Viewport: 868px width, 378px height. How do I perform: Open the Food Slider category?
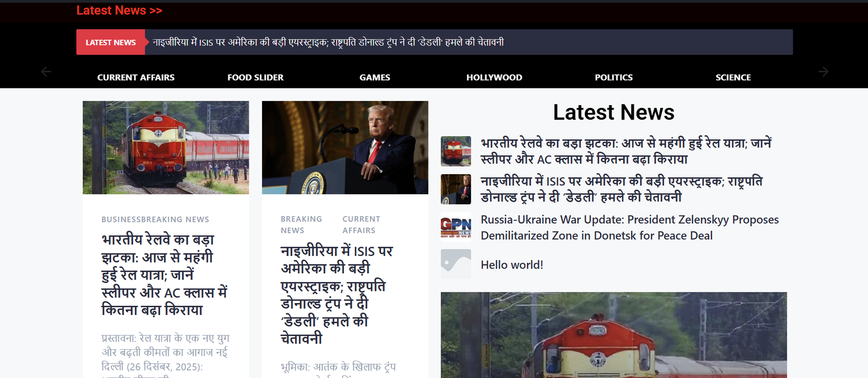point(256,78)
